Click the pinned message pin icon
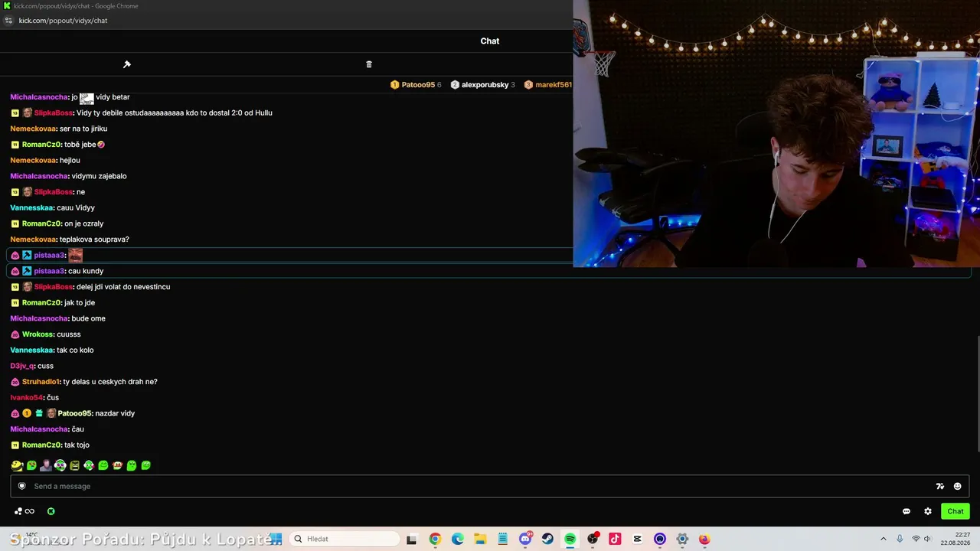 point(127,64)
